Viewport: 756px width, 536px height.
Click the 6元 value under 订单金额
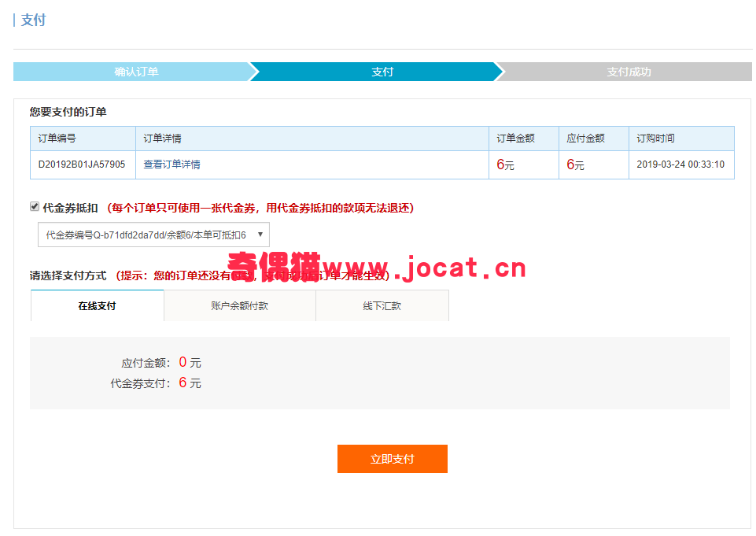pyautogui.click(x=505, y=164)
